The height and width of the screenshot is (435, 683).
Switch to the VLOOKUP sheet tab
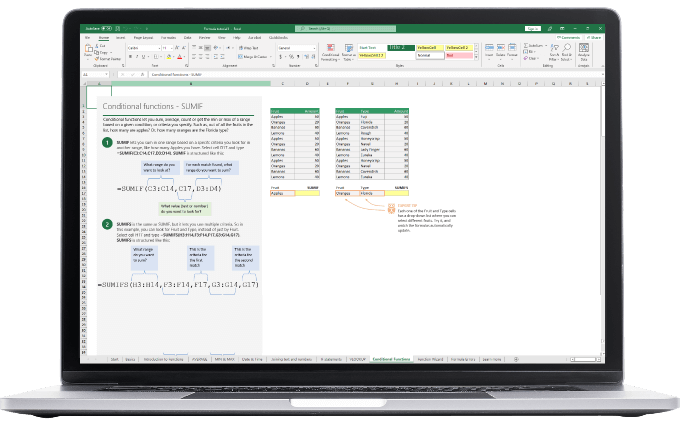pyautogui.click(x=358, y=359)
